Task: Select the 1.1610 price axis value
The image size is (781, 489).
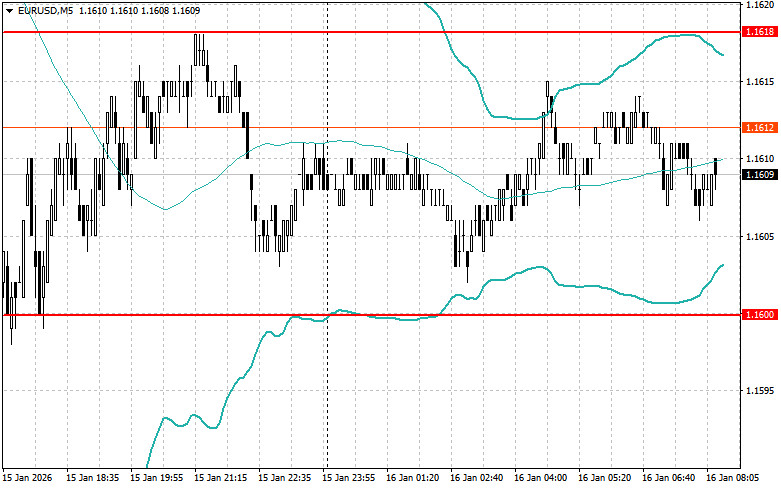Action: pos(760,159)
